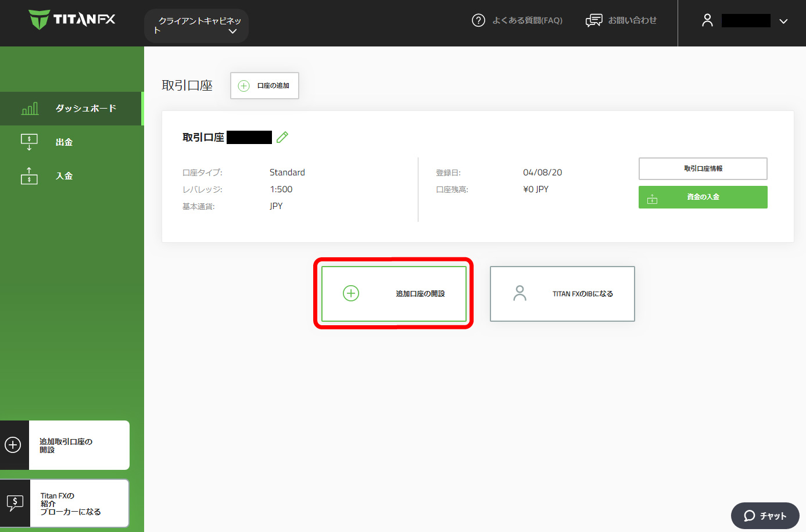Click the ¥0 JPY balance value

tap(536, 189)
